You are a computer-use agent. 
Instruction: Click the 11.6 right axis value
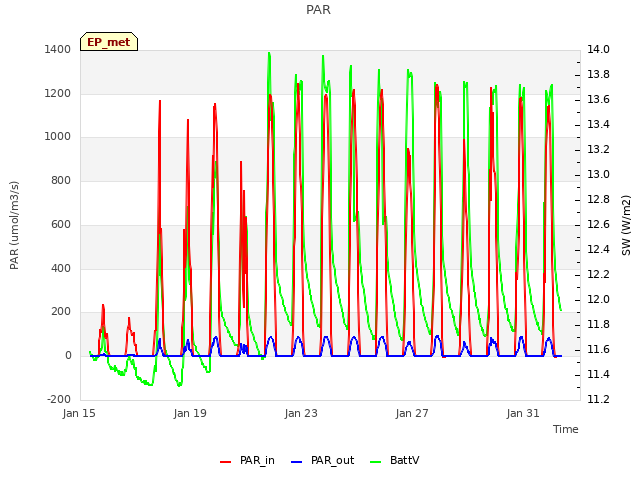click(598, 349)
